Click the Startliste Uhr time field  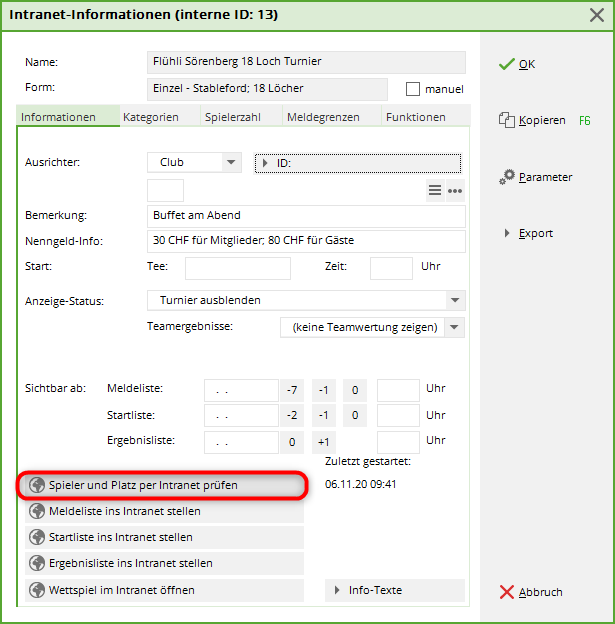(x=398, y=415)
